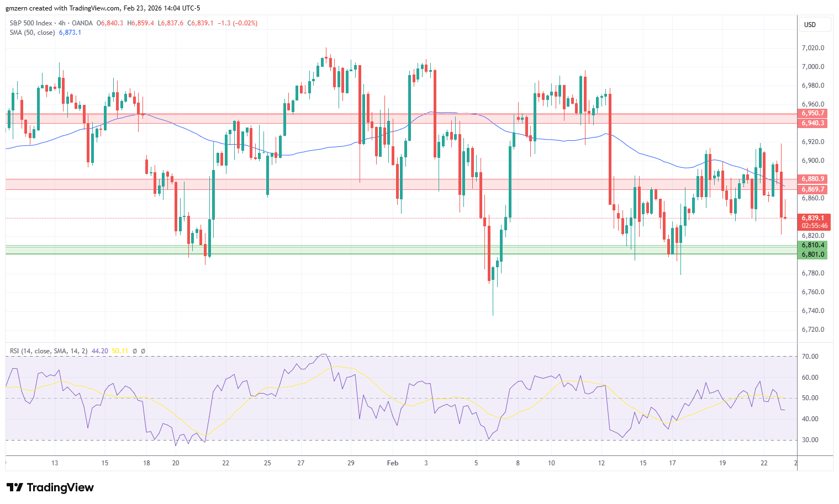Click the RSI 30.00 scale label
Image resolution: width=839 pixels, height=504 pixels.
pos(810,440)
